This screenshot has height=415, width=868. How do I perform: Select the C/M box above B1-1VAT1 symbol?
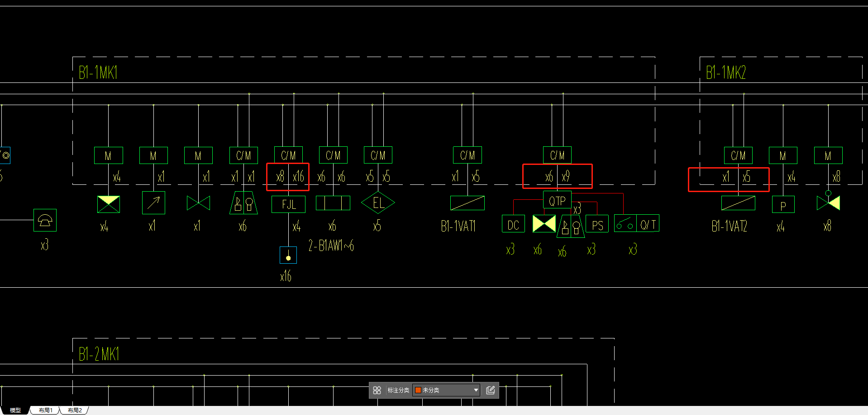[x=467, y=155]
